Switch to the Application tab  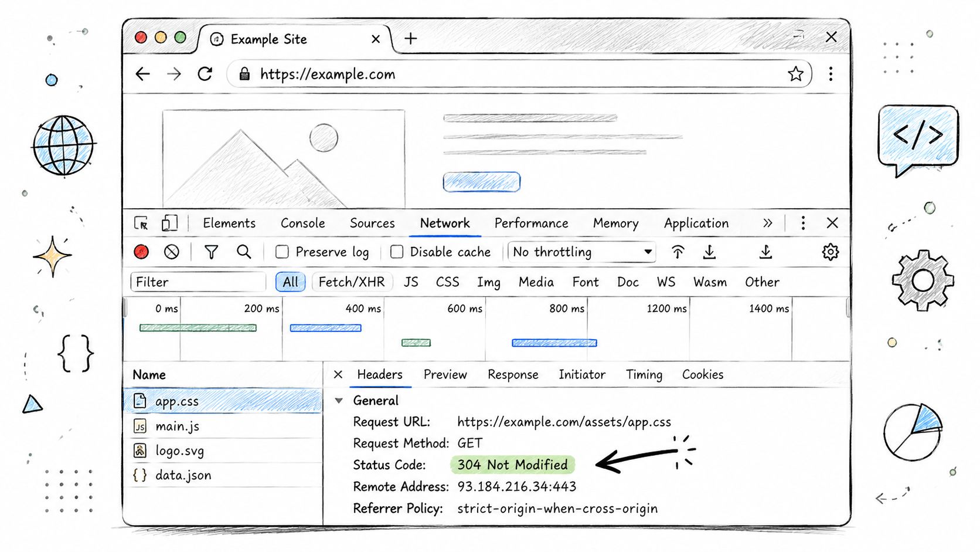coord(696,223)
